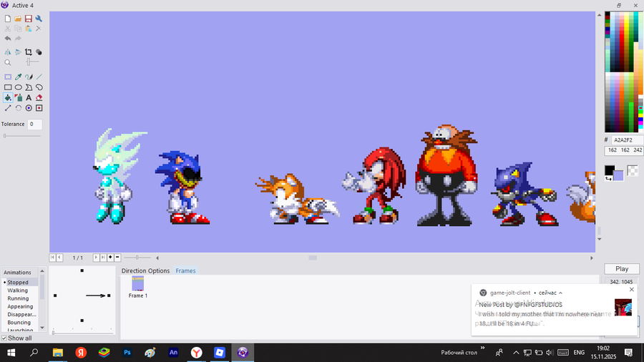Open the Import file folder icon

(18, 19)
